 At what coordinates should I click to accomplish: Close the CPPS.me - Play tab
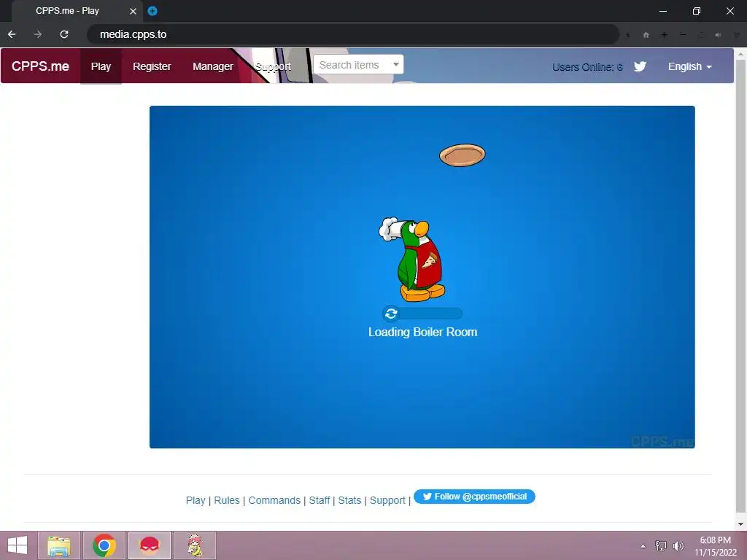tap(133, 11)
